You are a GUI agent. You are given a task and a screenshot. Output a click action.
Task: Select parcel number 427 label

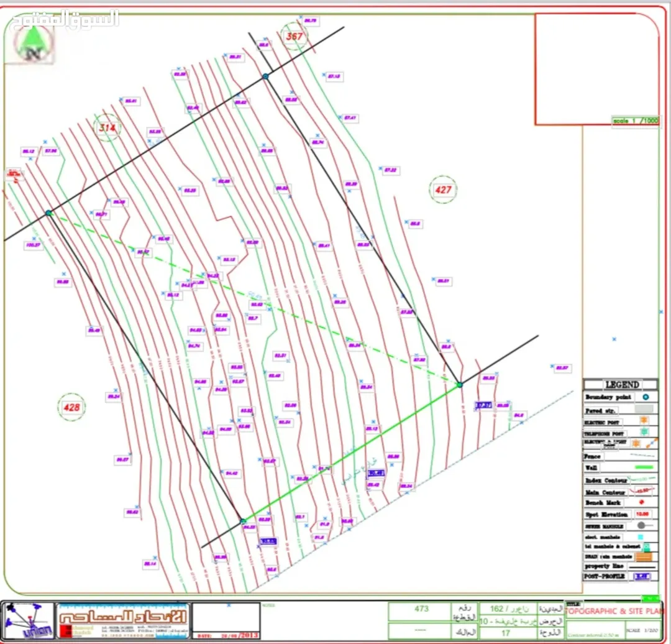[x=443, y=189]
